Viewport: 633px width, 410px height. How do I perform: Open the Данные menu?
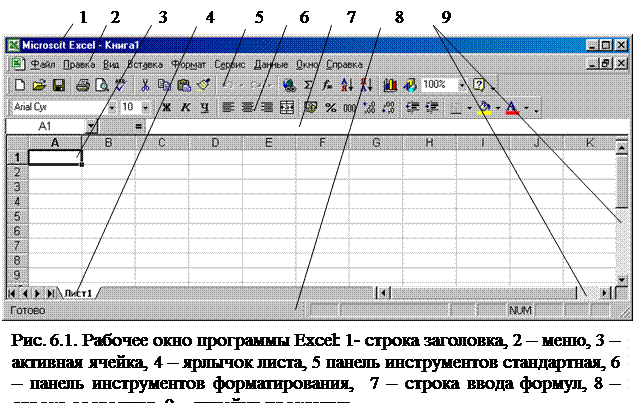click(271, 64)
